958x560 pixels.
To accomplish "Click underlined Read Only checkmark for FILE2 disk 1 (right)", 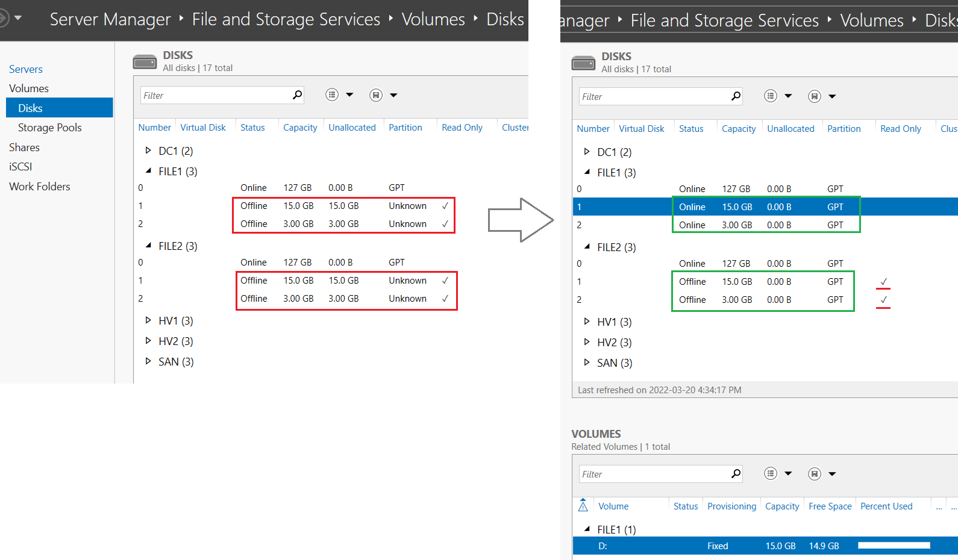I will pos(883,282).
